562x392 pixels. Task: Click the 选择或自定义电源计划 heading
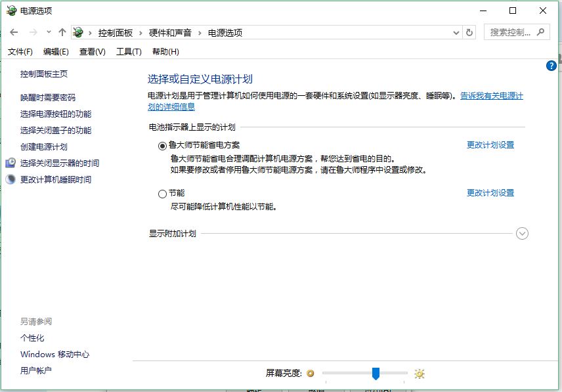200,79
